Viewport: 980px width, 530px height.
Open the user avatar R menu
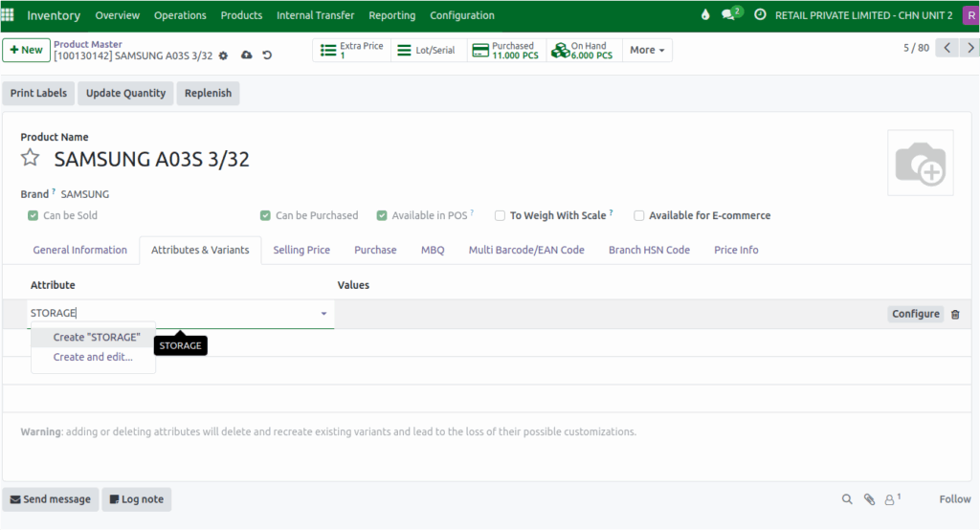coord(970,15)
